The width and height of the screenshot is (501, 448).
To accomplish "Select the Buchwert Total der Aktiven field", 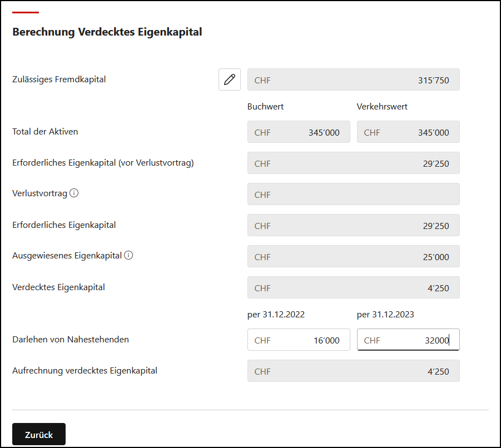I will [x=299, y=132].
